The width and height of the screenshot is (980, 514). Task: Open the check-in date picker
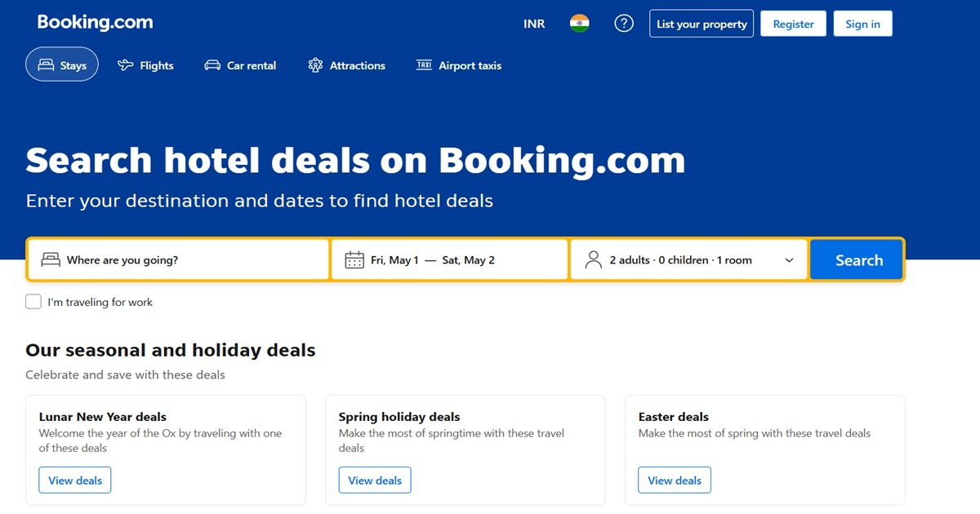point(395,260)
